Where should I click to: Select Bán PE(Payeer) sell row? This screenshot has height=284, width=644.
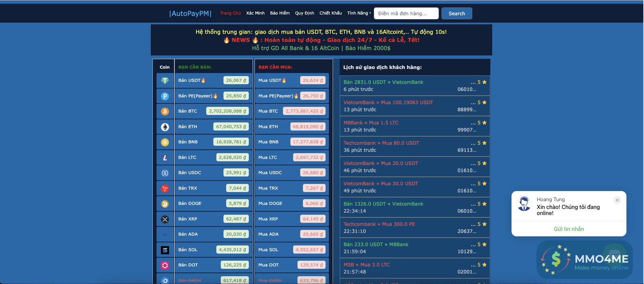[x=214, y=96]
